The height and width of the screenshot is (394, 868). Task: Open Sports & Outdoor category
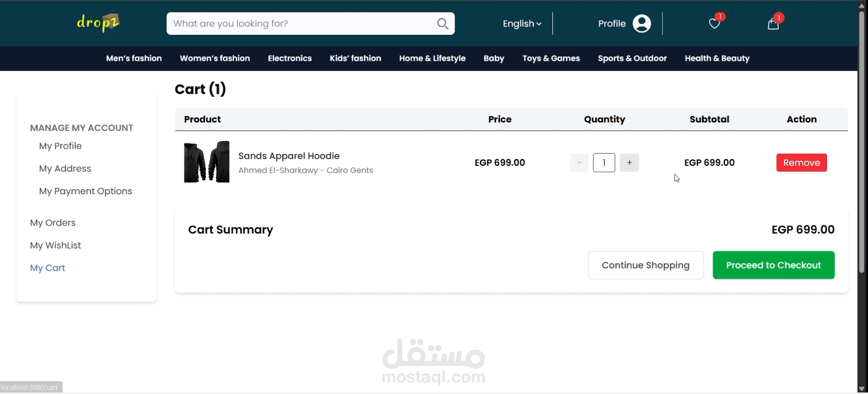(632, 58)
